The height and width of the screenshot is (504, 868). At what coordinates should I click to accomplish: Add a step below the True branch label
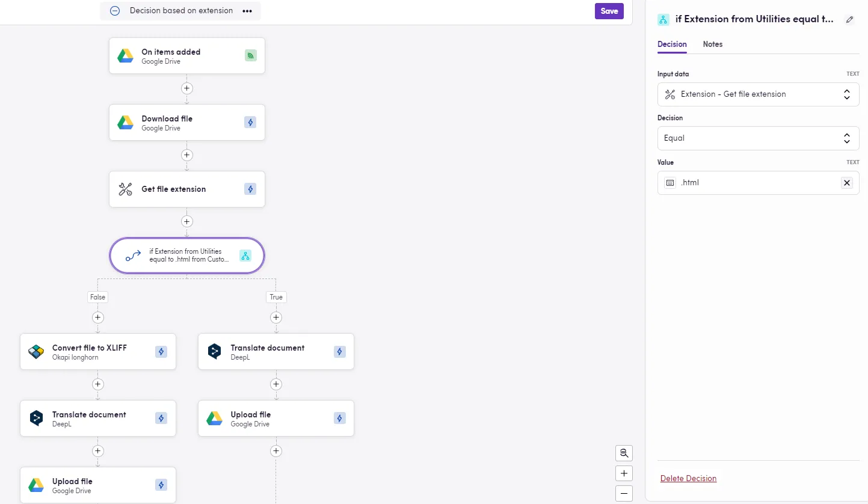coord(276,317)
